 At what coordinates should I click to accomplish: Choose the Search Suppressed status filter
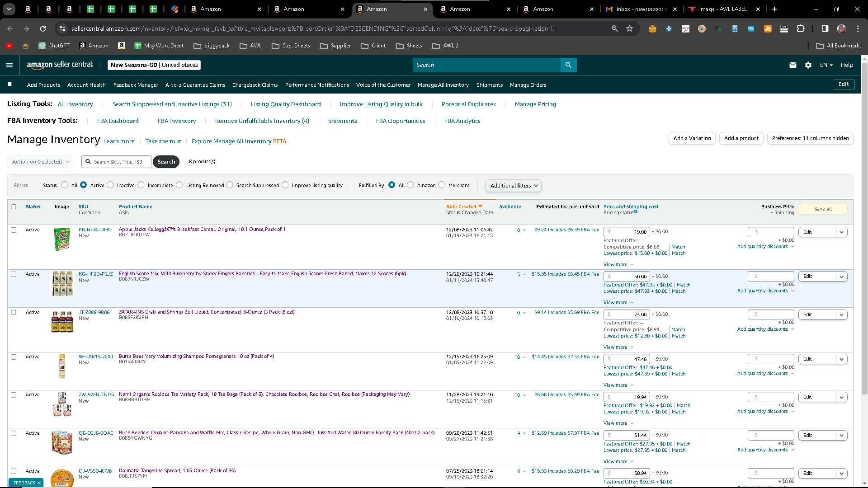click(x=230, y=185)
